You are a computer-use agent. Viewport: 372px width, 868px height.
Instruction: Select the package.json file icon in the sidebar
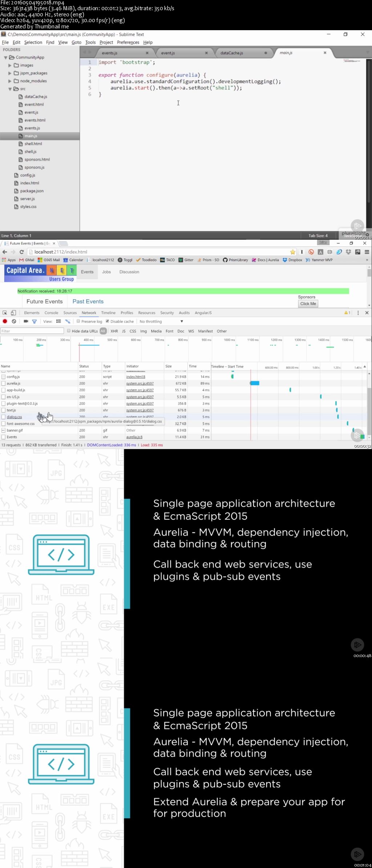16,191
